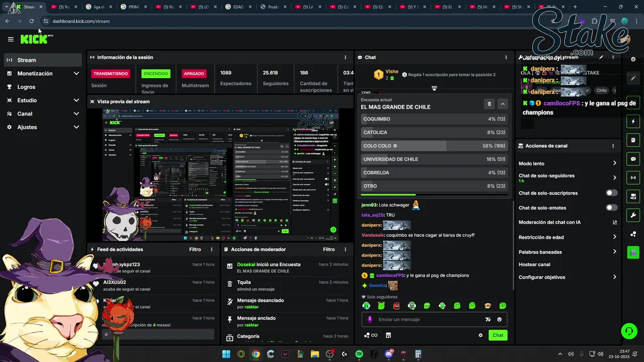The height and width of the screenshot is (362, 644).
Task: Expand the gift leaderboard chevron under Vishe
Action: click(434, 88)
